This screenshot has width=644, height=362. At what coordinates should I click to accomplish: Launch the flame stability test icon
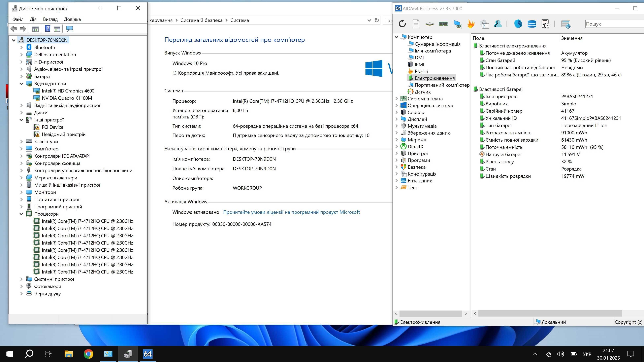pos(471,24)
